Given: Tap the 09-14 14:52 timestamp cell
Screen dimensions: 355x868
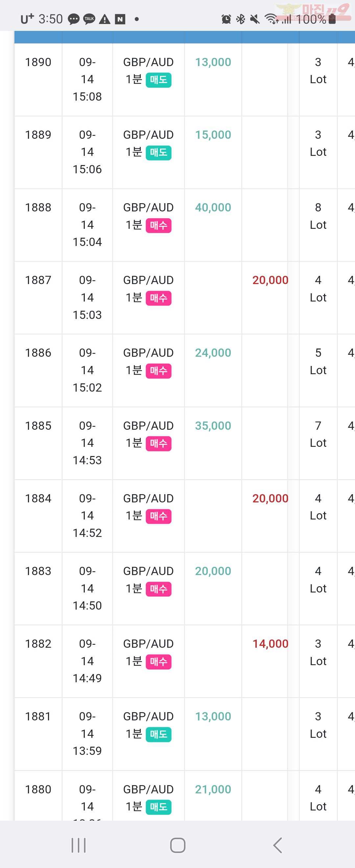Looking at the screenshot, I should (87, 516).
